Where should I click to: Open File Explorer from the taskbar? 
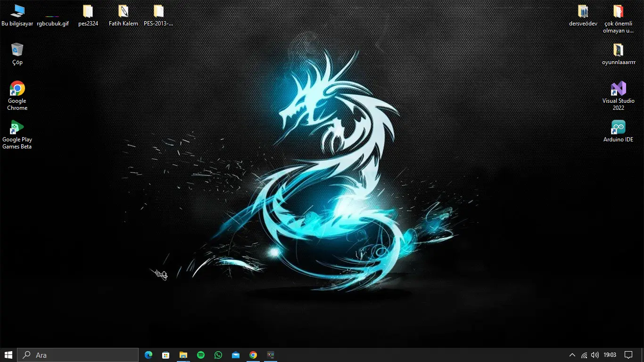pyautogui.click(x=183, y=355)
